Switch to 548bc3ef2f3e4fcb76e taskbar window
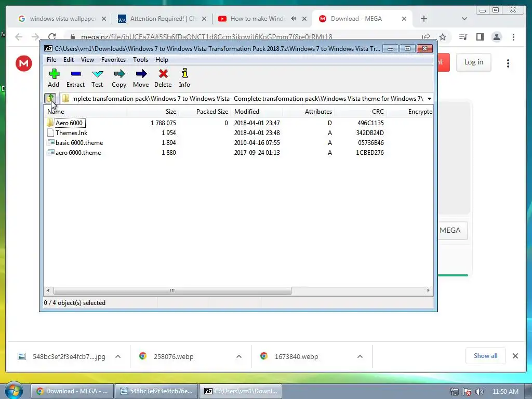 tap(156, 391)
